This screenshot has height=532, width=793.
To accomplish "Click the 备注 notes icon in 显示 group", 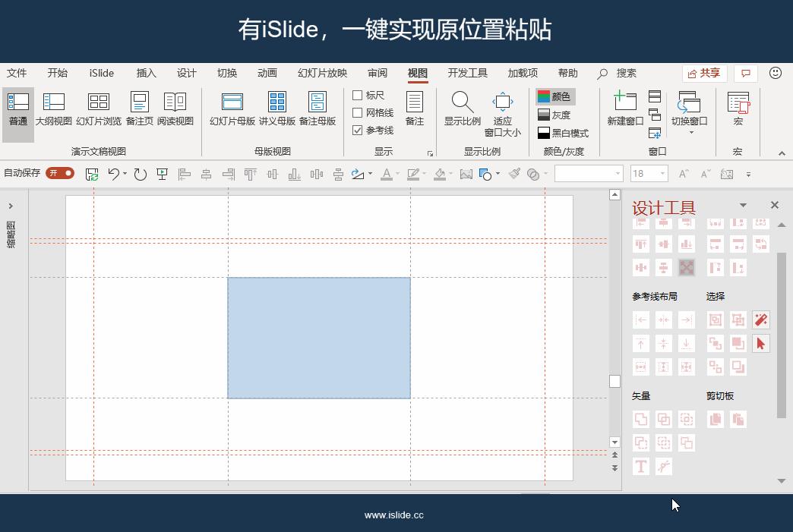I will click(414, 108).
